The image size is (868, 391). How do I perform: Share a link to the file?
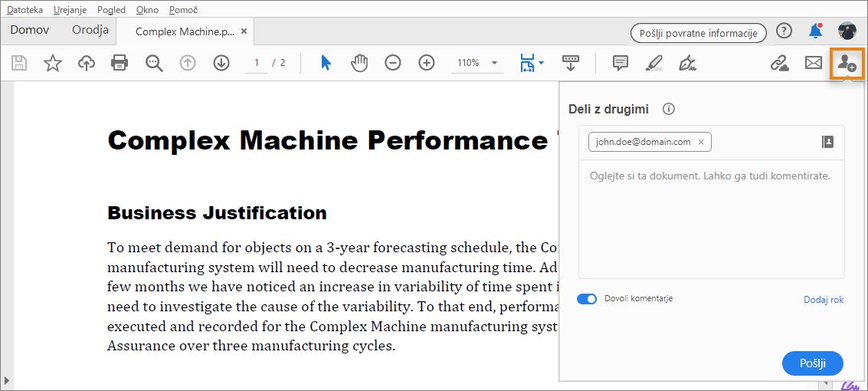pyautogui.click(x=779, y=63)
